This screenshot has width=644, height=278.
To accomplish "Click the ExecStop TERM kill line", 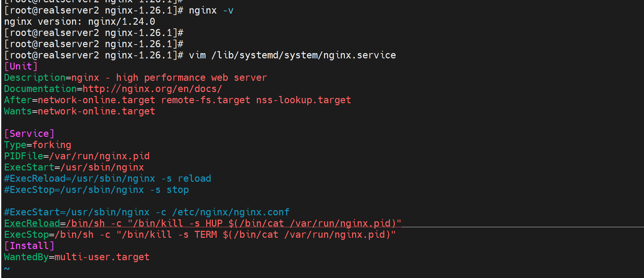I will coord(200,234).
